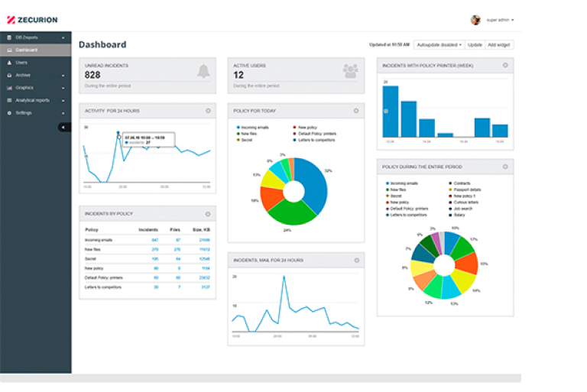Collapse the sidebar with the arrow tab

(x=64, y=128)
